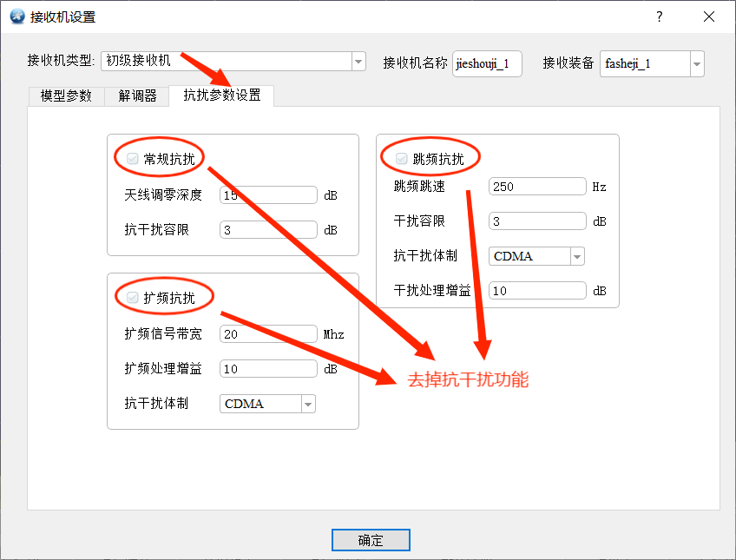Open the 接收装备 dropdown arrow
The width and height of the screenshot is (736, 560).
[697, 64]
